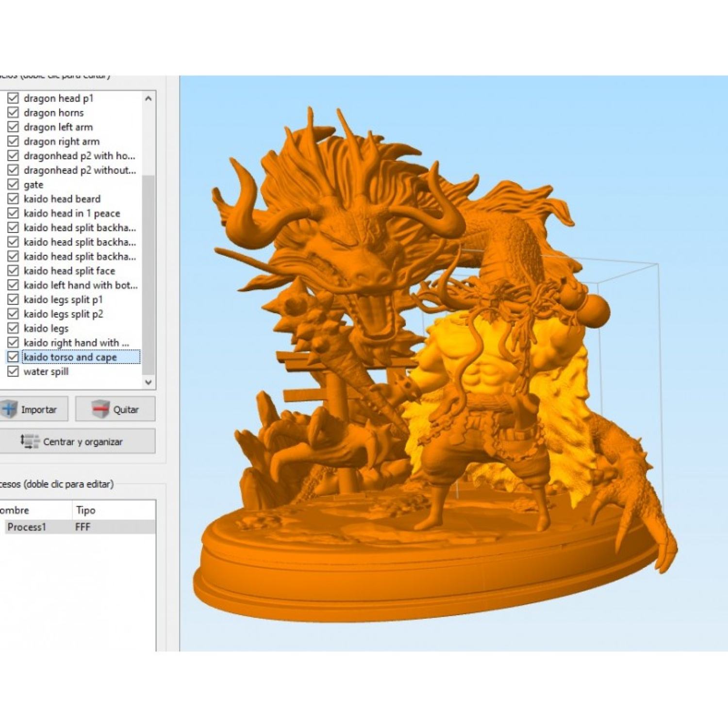Select the 'water spill' entry
The image size is (728, 728).
coord(46,372)
